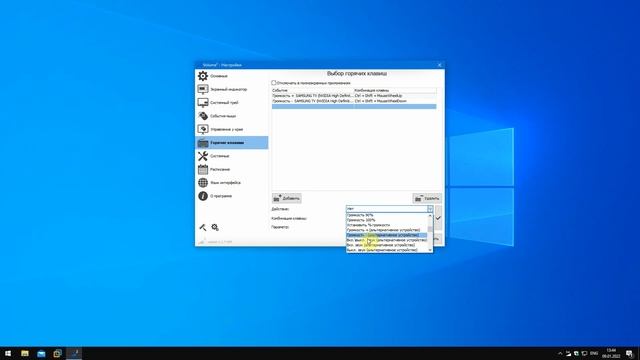
Task: Open the third taskbar pinned app
Action: [41, 353]
